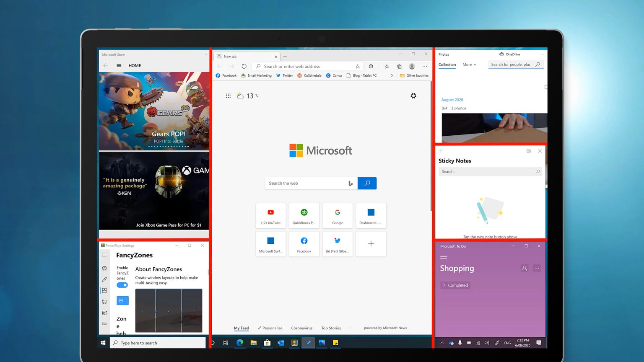The width and height of the screenshot is (644, 362).
Task: Click Add a site quick link tile
Action: [x=371, y=244]
